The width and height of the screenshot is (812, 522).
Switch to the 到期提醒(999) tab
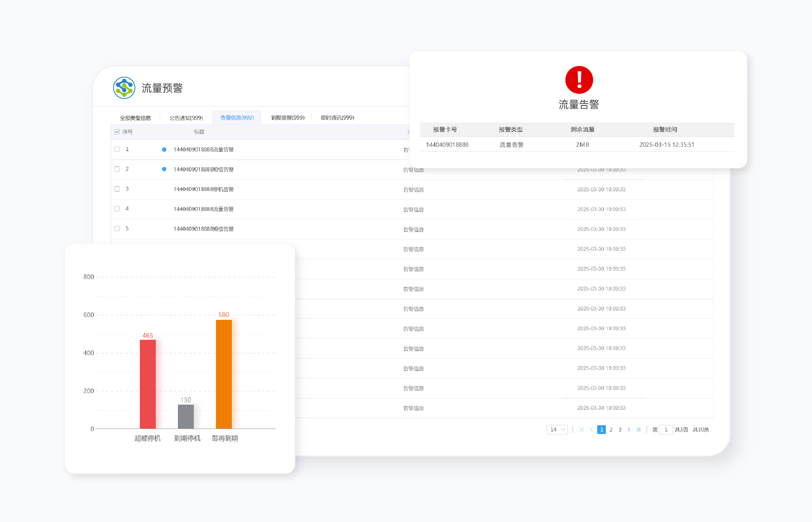288,118
